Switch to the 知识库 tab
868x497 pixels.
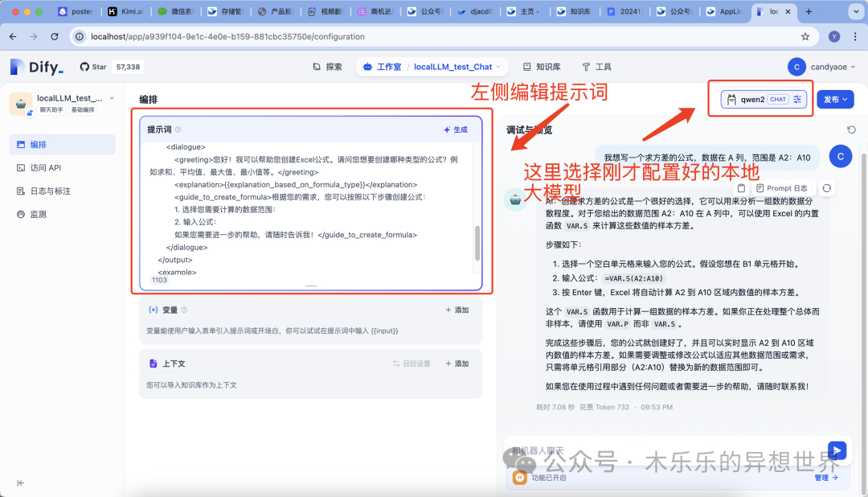(x=542, y=67)
